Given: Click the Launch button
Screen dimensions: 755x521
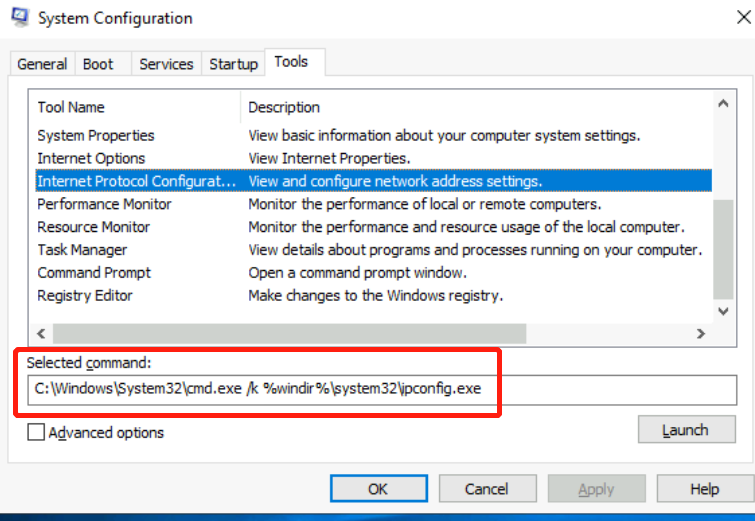Looking at the screenshot, I should [x=685, y=430].
